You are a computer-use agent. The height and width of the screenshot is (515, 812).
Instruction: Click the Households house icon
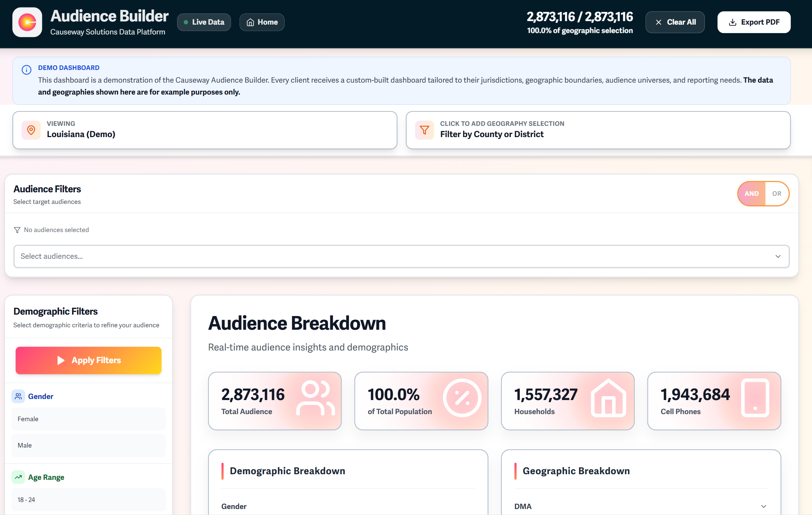[609, 398]
